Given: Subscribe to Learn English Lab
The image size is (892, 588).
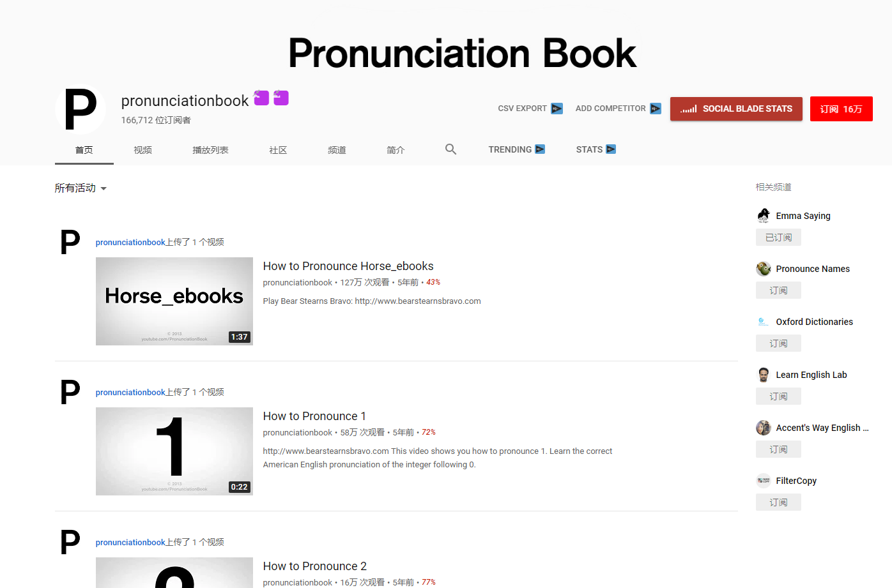Looking at the screenshot, I should click(778, 396).
